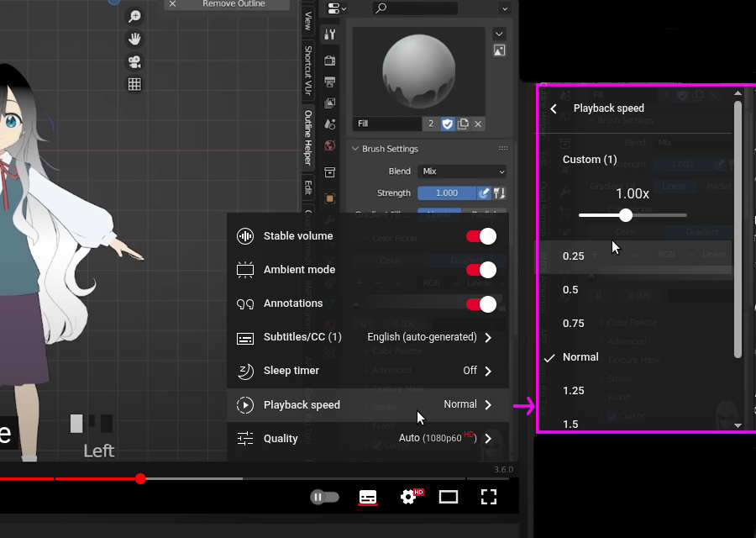Click the Playback speed panel scrollbar thumb
This screenshot has width=756, height=538.
[x=738, y=229]
